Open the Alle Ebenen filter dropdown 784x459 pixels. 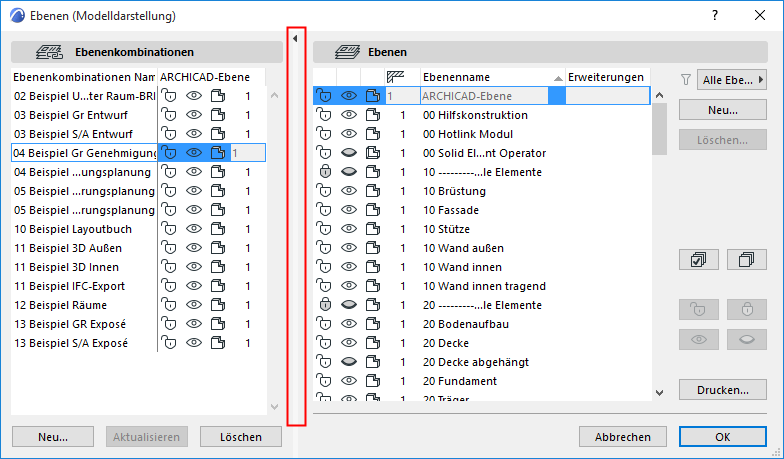coord(731,79)
